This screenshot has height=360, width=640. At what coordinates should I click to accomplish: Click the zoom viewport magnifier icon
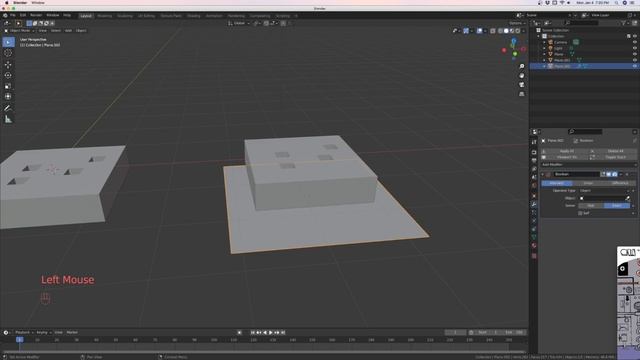tap(522, 66)
